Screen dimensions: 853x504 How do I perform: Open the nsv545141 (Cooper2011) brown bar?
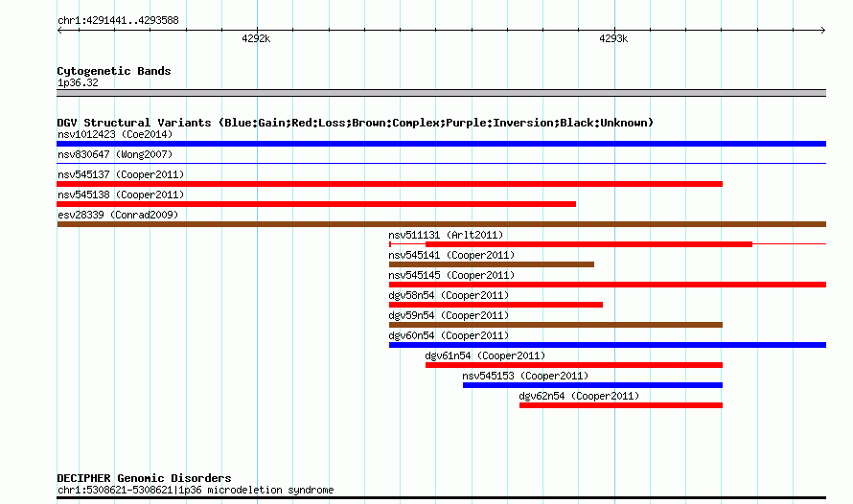click(x=492, y=264)
